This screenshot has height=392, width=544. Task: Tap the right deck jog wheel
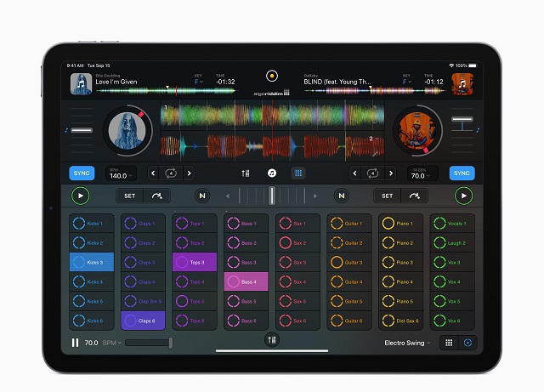click(417, 131)
